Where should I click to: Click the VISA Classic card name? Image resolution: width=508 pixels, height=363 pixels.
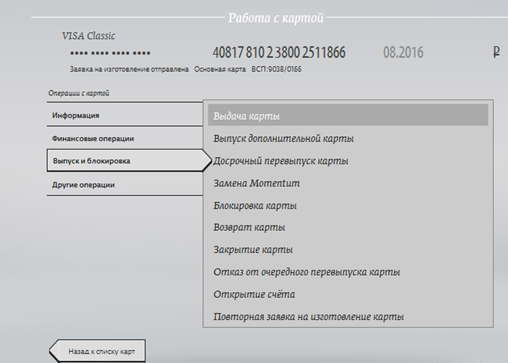coord(89,36)
